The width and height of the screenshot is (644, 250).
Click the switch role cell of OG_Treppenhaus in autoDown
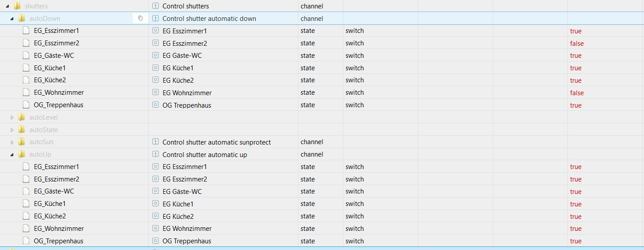click(355, 105)
